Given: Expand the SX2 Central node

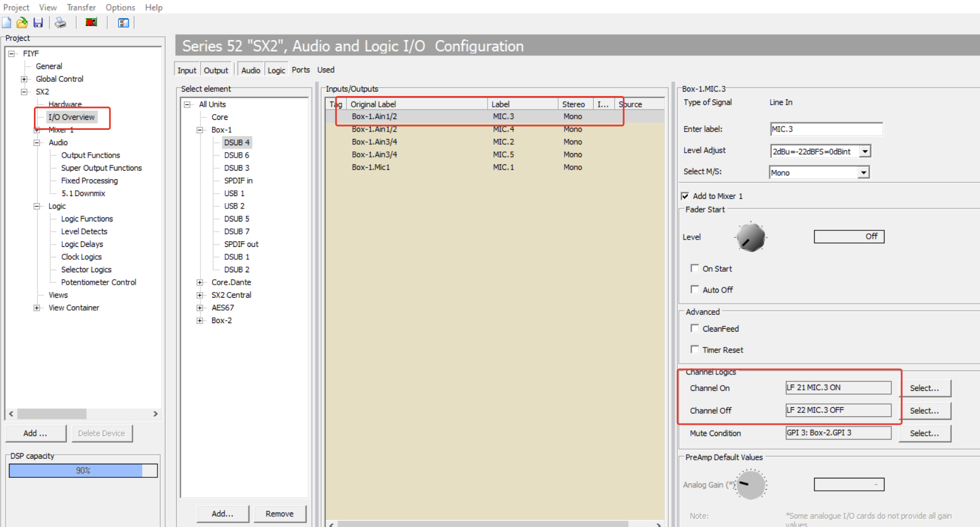Looking at the screenshot, I should [x=199, y=295].
